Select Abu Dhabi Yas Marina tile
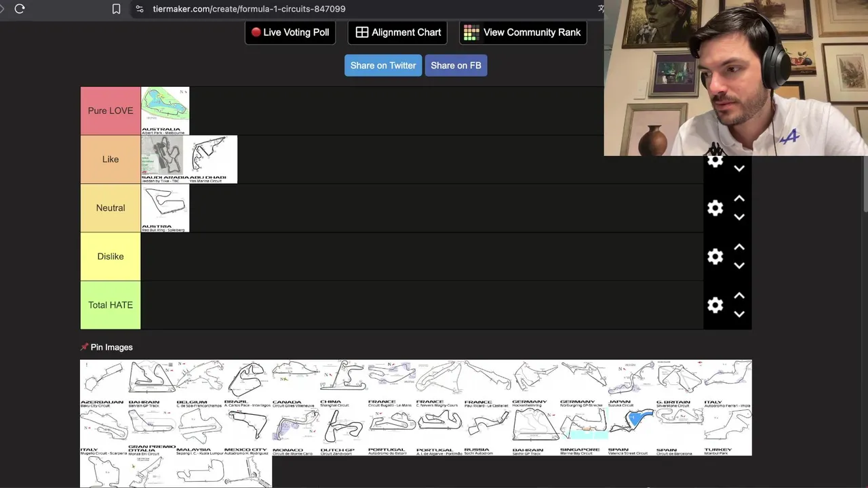Image resolution: width=868 pixels, height=488 pixels. tap(213, 159)
